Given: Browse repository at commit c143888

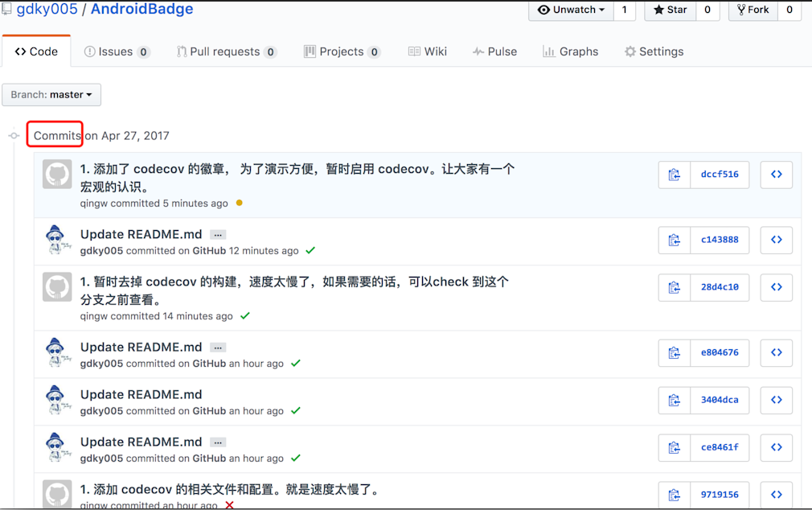Looking at the screenshot, I should pyautogui.click(x=777, y=240).
